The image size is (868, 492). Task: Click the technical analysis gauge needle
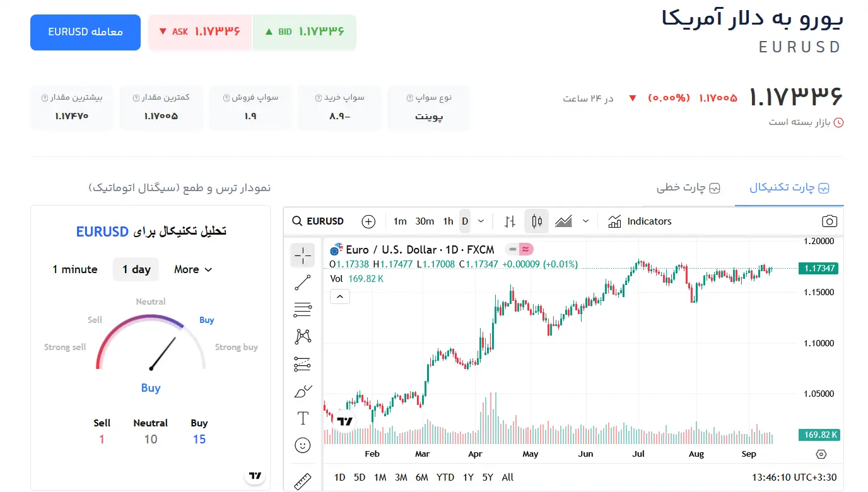coord(163,354)
